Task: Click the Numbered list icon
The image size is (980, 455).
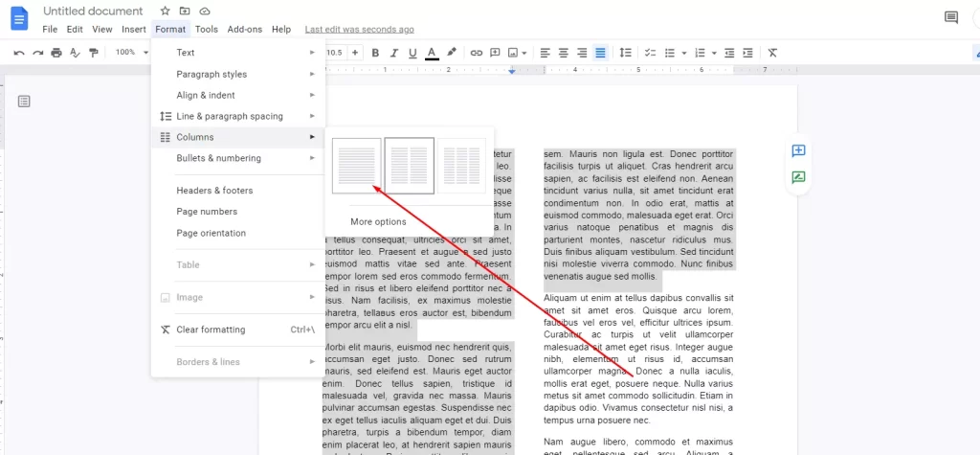Action: coord(700,53)
